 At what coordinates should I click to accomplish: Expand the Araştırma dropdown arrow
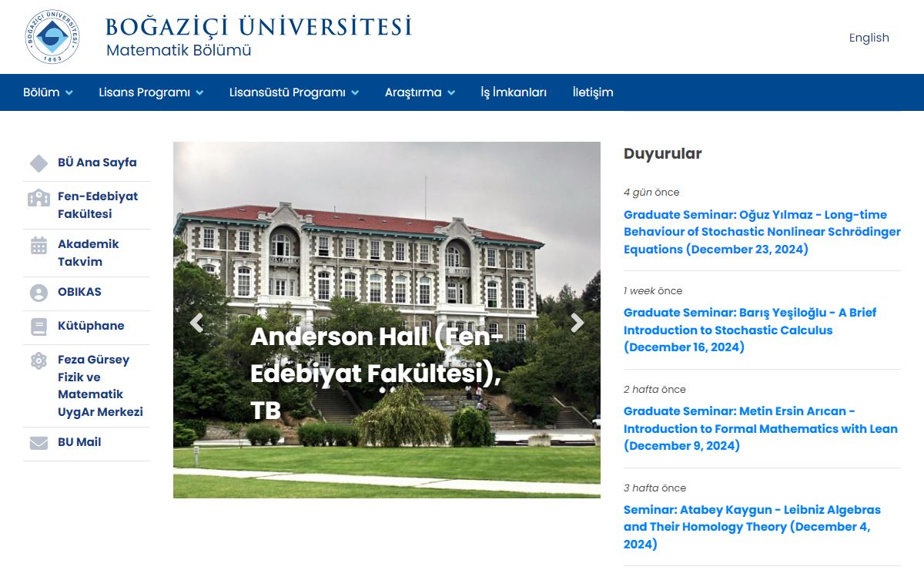click(x=451, y=92)
